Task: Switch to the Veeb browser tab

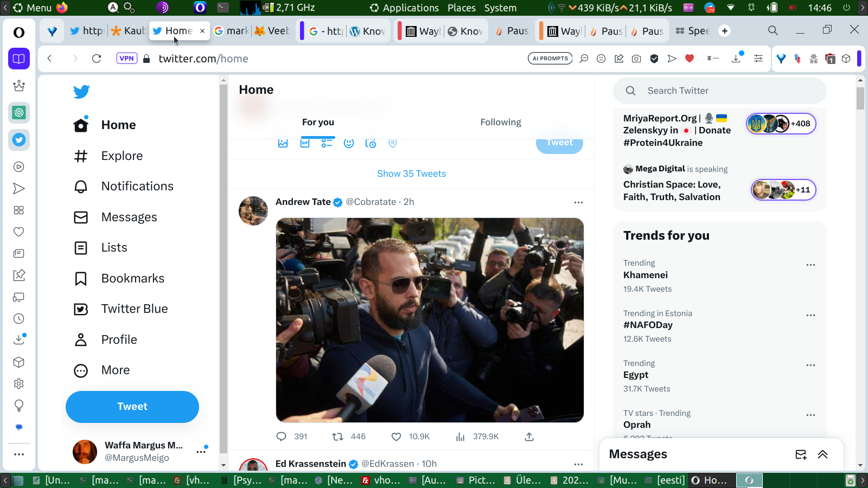Action: pos(273,31)
